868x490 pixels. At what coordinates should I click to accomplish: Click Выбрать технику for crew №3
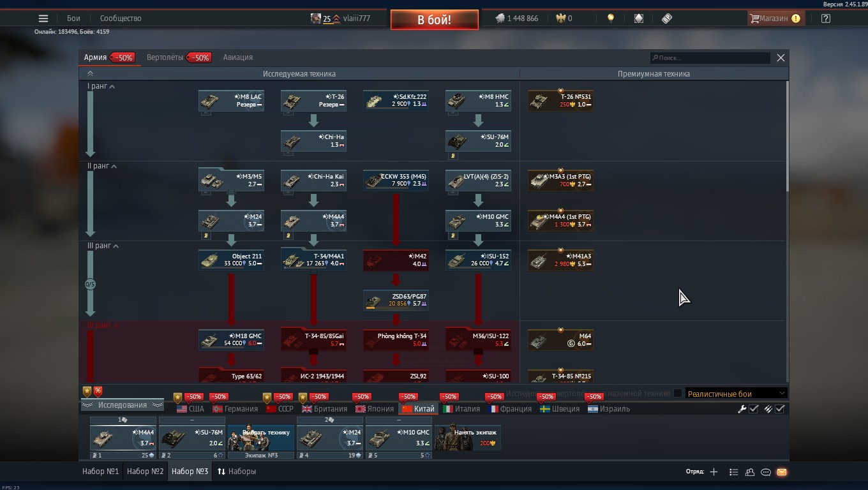pos(261,438)
